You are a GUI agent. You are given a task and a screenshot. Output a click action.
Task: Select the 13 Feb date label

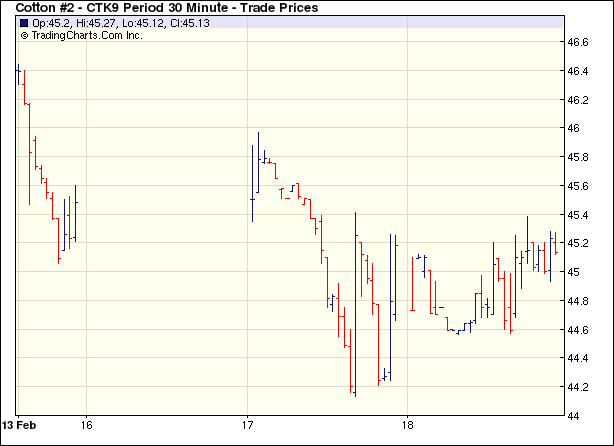pyautogui.click(x=19, y=425)
